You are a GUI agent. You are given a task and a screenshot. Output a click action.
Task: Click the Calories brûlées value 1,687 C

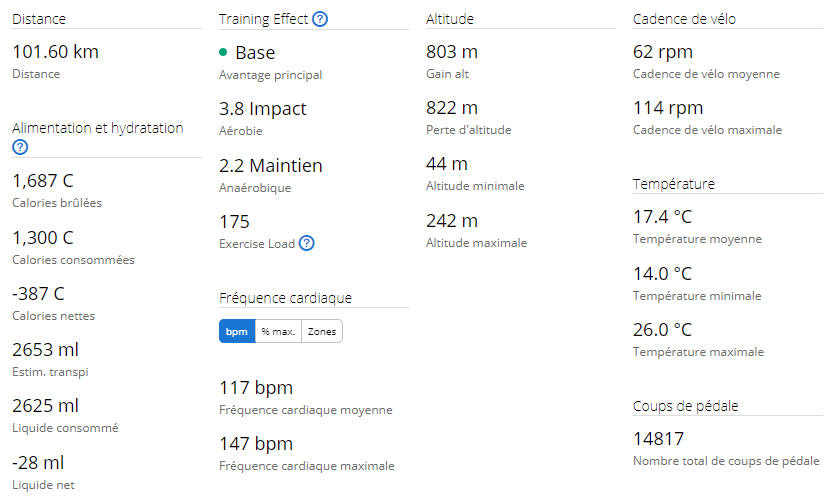point(43,181)
